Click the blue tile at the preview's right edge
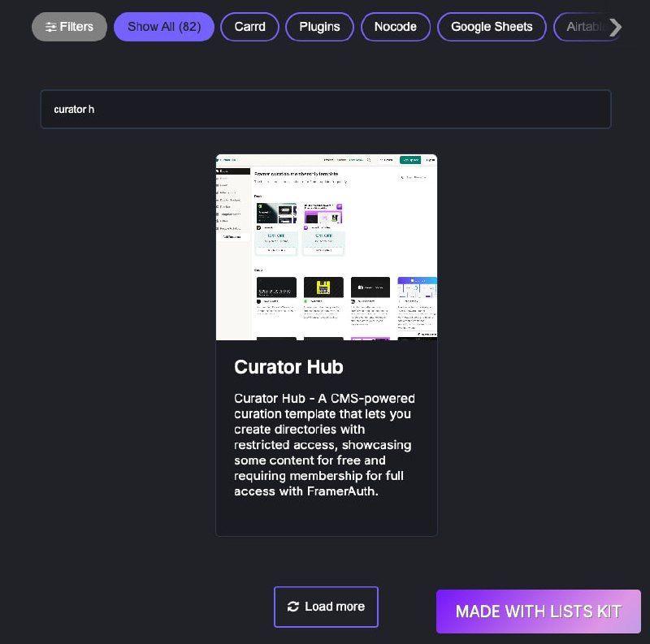Screen dimensions: 650x644 point(417,287)
